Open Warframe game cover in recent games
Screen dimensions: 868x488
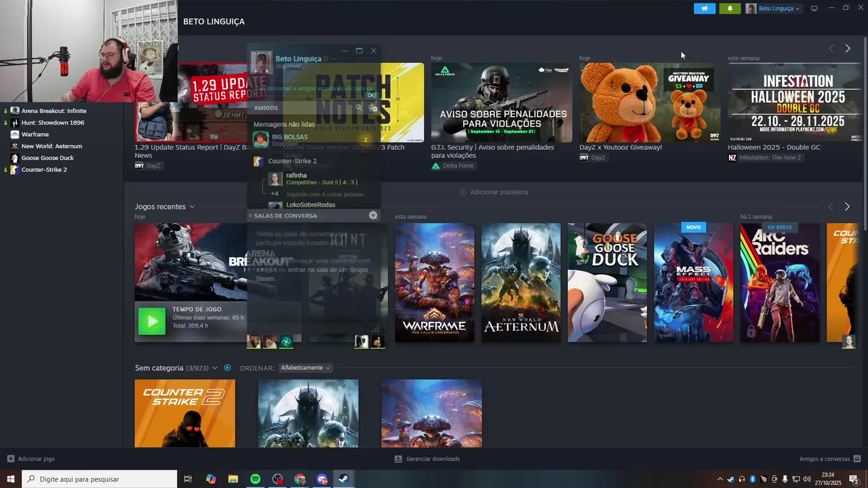click(x=435, y=283)
